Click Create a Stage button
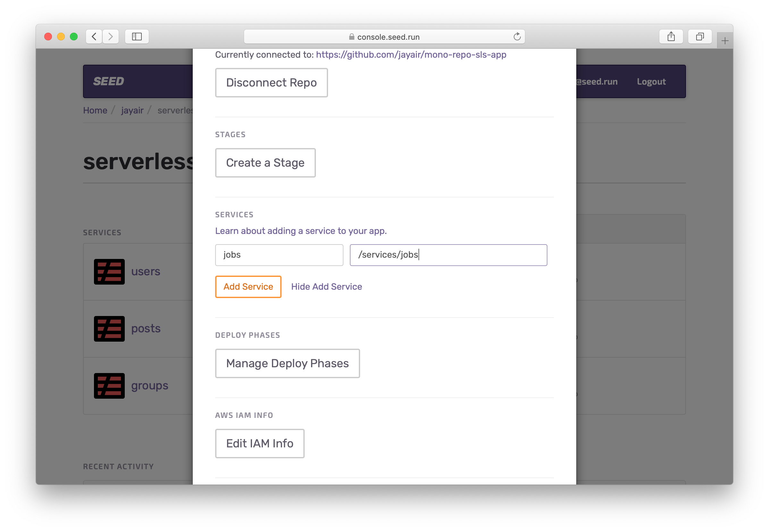This screenshot has height=532, width=769. 265,163
